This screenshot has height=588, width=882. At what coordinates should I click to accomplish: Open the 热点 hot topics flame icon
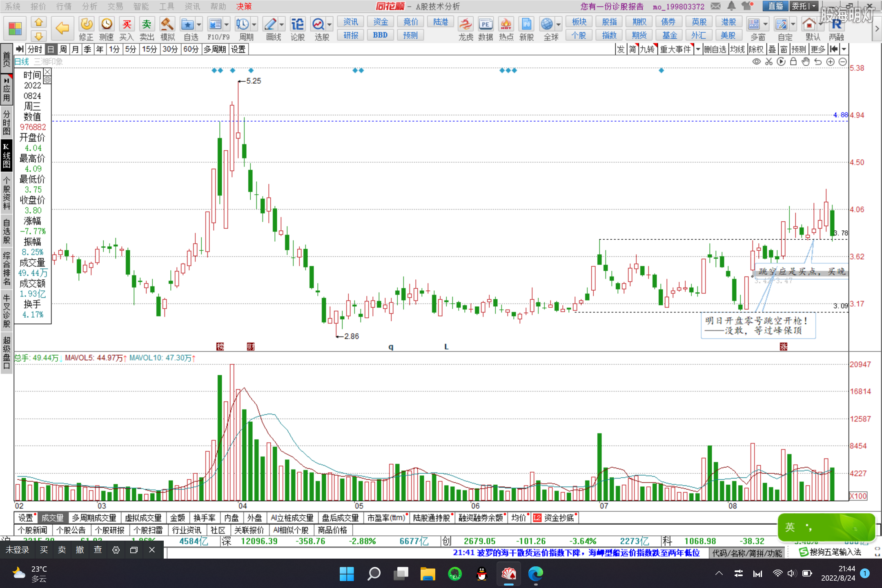tap(506, 29)
